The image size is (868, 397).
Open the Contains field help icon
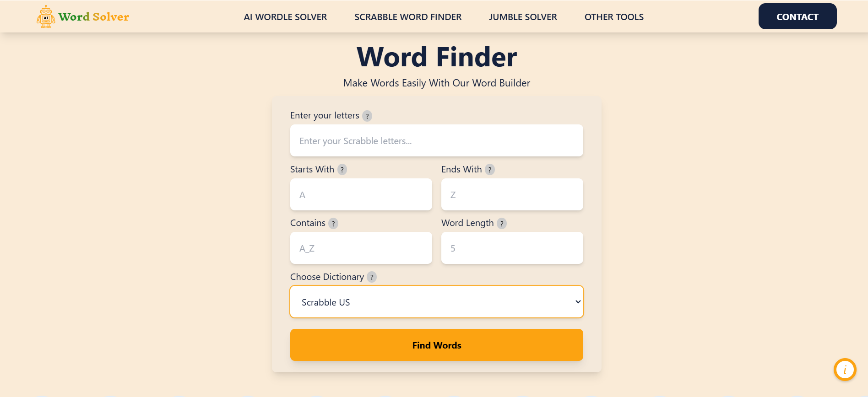(333, 224)
